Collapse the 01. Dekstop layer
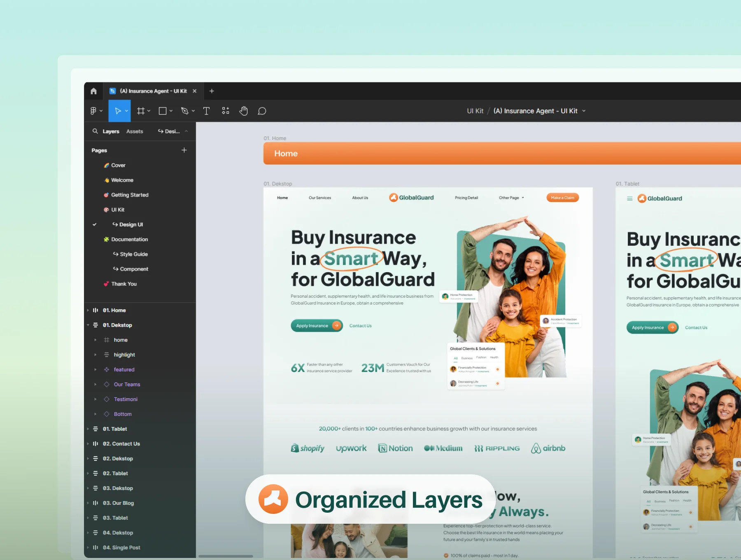The width and height of the screenshot is (741, 560). 88,325
